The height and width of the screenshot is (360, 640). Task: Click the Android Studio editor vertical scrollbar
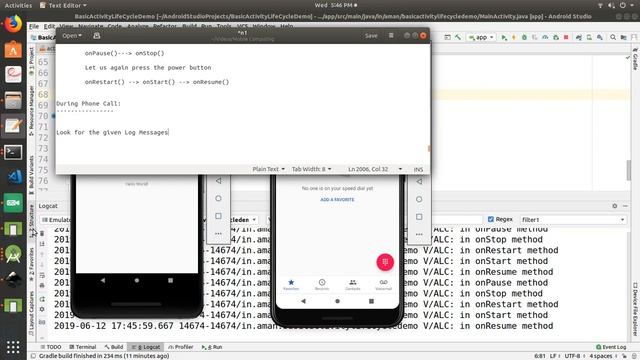[629, 169]
